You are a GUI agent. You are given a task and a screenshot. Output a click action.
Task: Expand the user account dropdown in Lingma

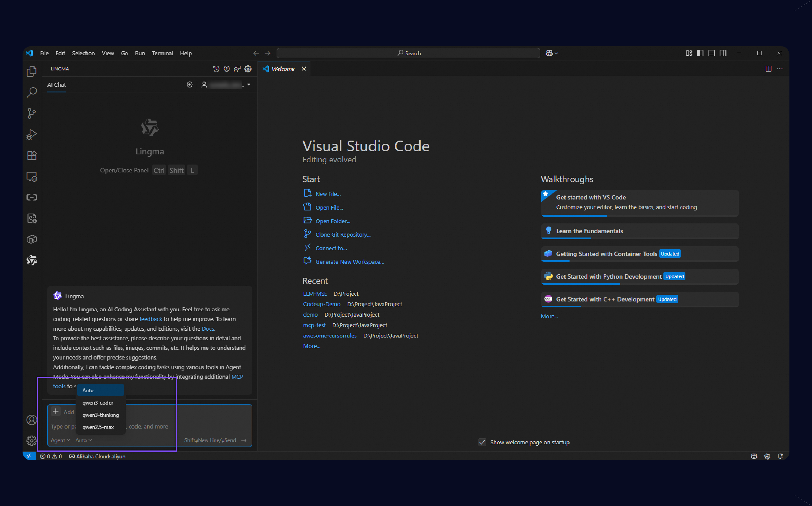click(x=248, y=85)
